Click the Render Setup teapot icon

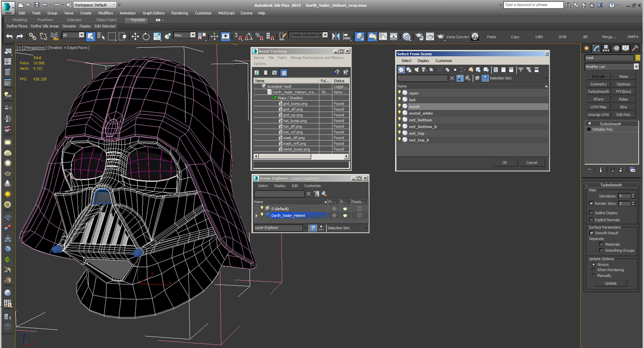(419, 37)
